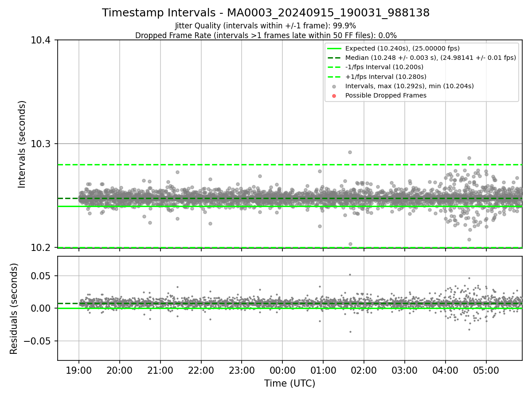Click the 'Time (UTC)' x-axis label

289,383
